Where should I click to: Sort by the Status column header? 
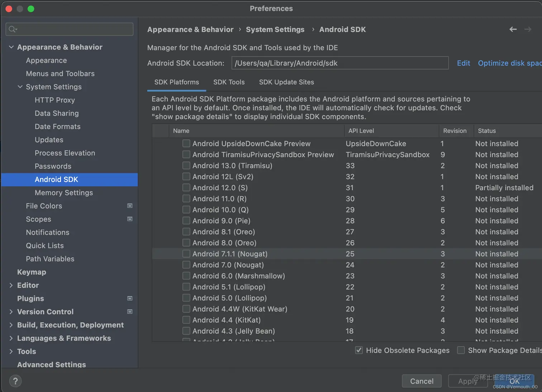[508, 131]
